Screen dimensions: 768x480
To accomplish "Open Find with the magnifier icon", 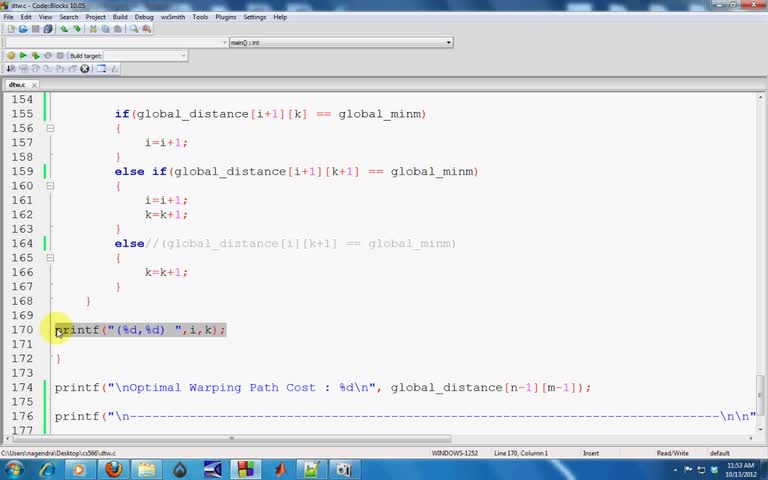I will 134,29.
